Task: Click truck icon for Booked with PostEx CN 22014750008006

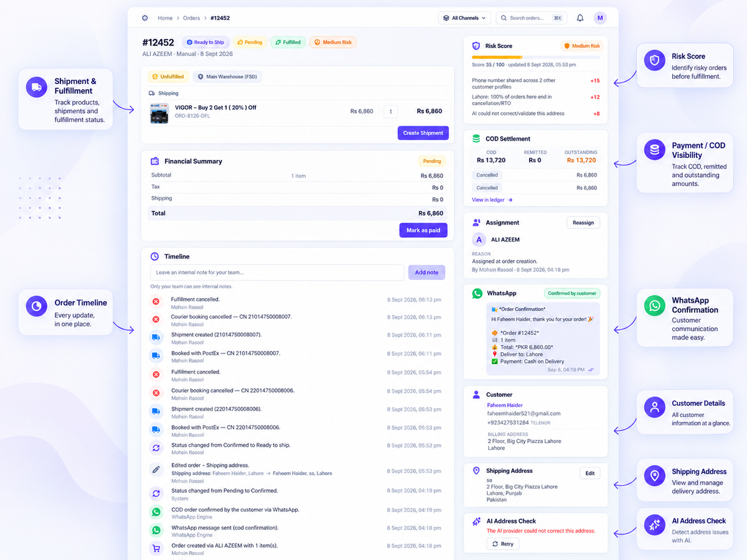Action: point(156,430)
